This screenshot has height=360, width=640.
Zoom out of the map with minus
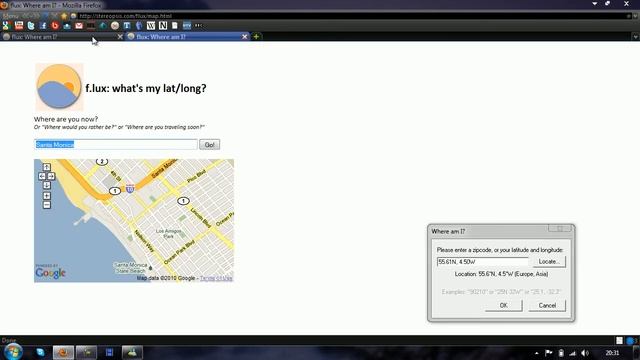47,205
